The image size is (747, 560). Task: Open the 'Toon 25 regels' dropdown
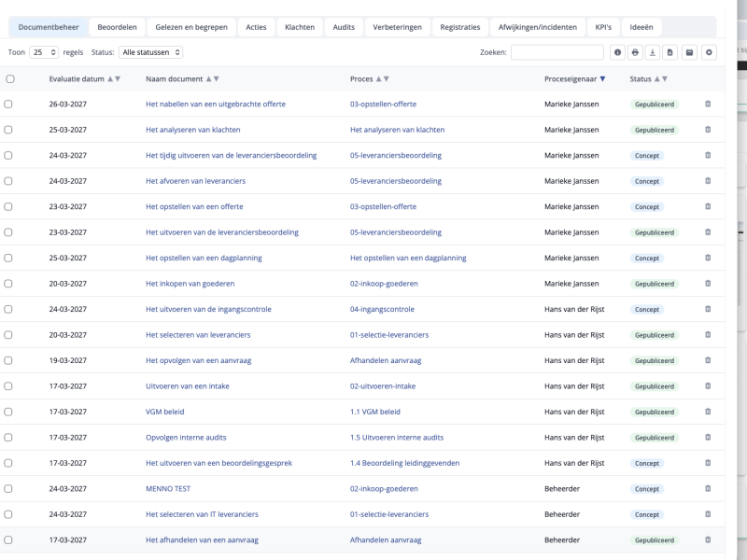click(41, 51)
